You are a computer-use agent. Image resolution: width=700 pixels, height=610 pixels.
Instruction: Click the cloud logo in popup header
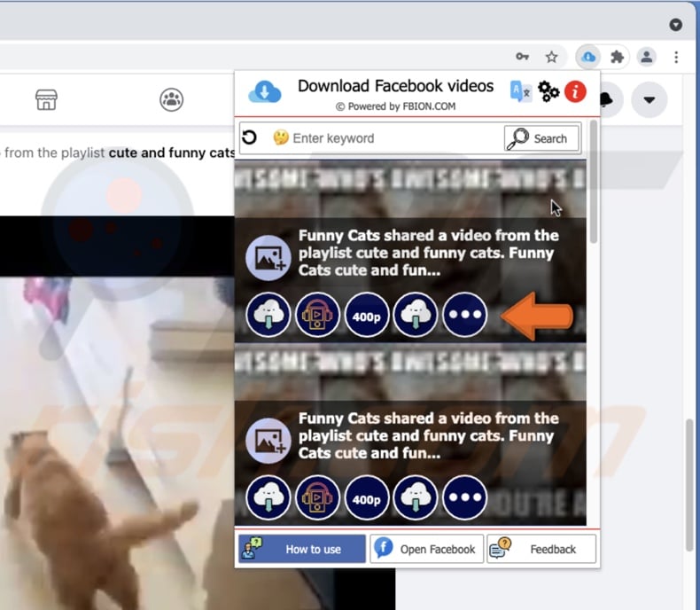(265, 92)
